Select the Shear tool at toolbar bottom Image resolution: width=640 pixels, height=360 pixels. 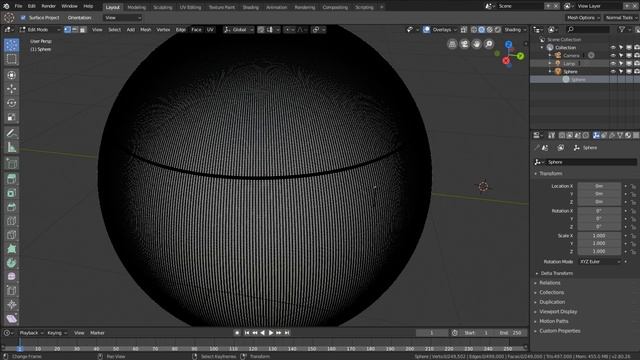click(x=11, y=319)
